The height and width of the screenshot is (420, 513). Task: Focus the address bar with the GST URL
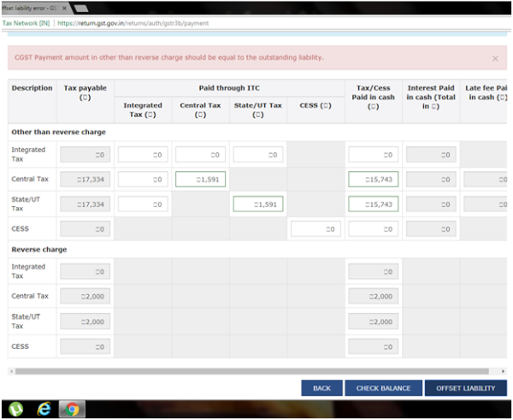214,23
